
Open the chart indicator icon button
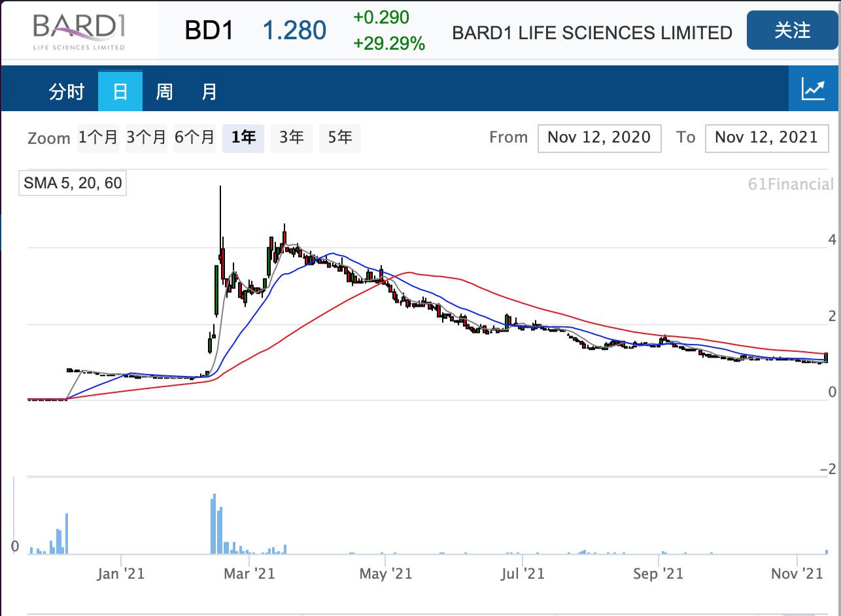click(814, 88)
